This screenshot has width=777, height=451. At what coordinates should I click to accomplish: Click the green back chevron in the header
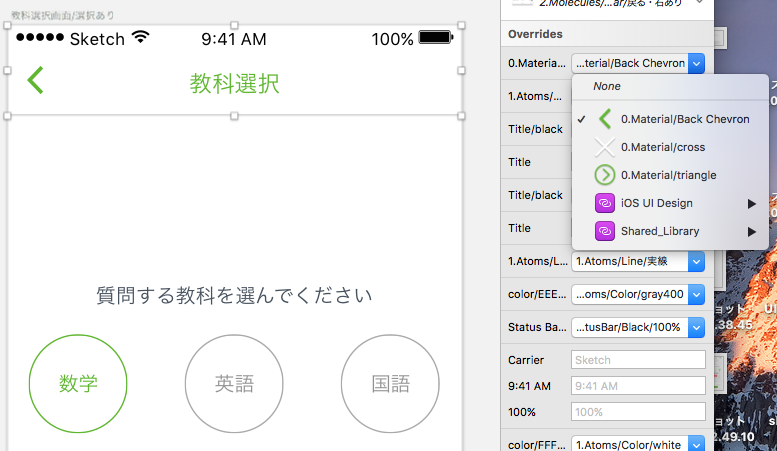pos(35,80)
